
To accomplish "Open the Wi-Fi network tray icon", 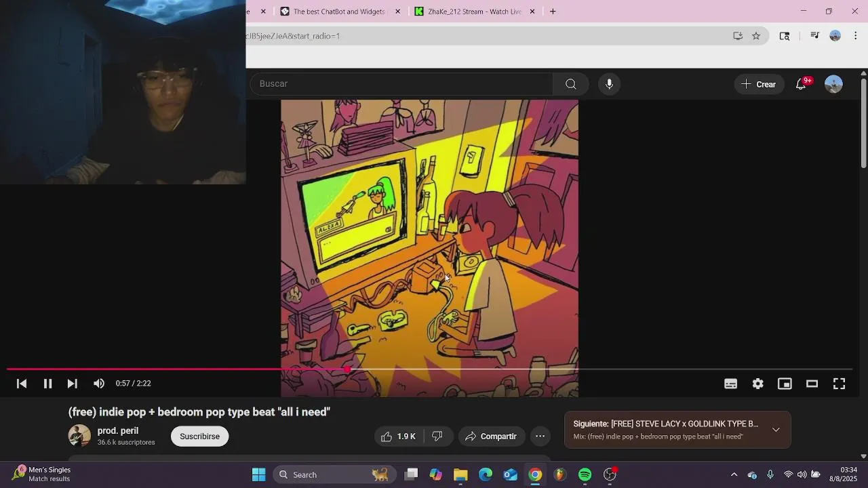I will pos(788,474).
